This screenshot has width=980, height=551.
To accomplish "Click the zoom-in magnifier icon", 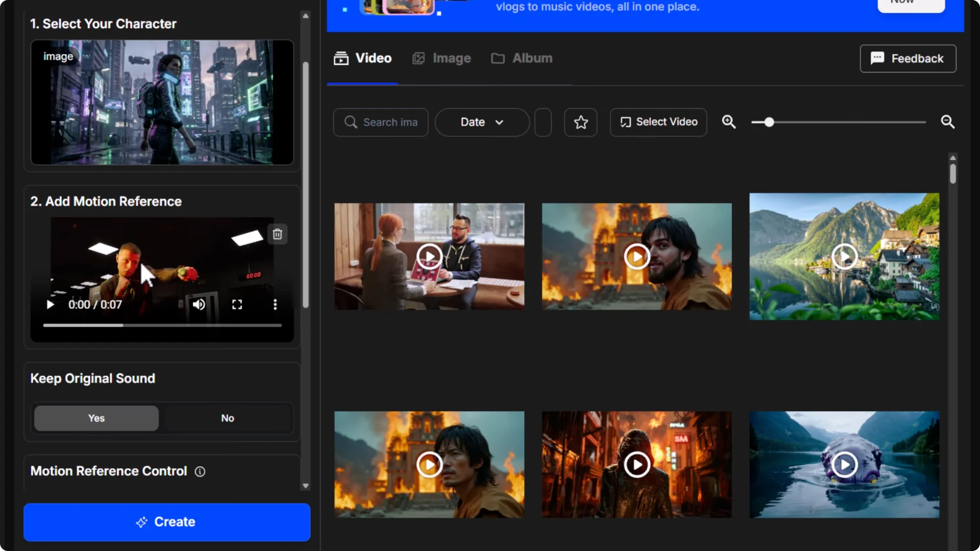I will pyautogui.click(x=729, y=122).
